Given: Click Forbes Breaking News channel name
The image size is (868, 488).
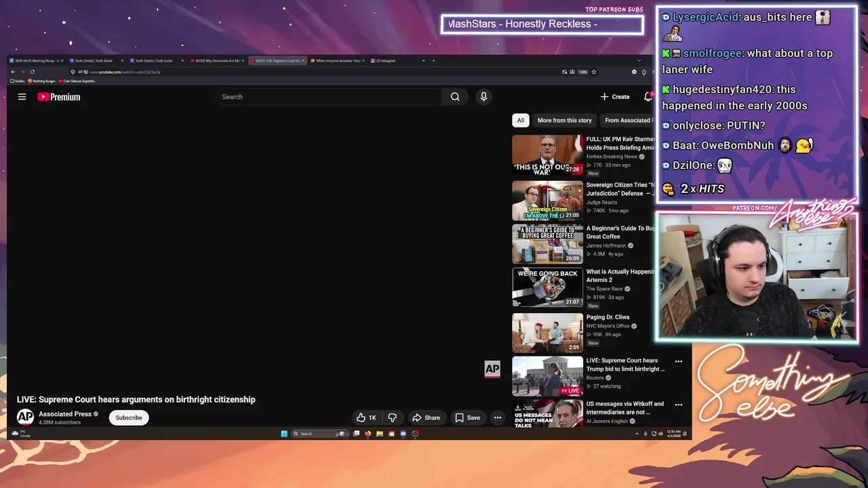Looking at the screenshot, I should point(612,157).
